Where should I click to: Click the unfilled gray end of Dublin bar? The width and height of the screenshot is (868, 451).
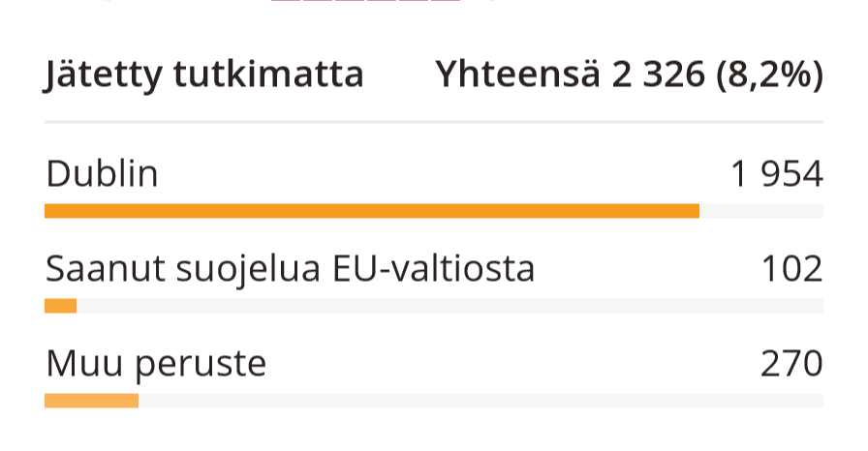pyautogui.click(x=761, y=211)
